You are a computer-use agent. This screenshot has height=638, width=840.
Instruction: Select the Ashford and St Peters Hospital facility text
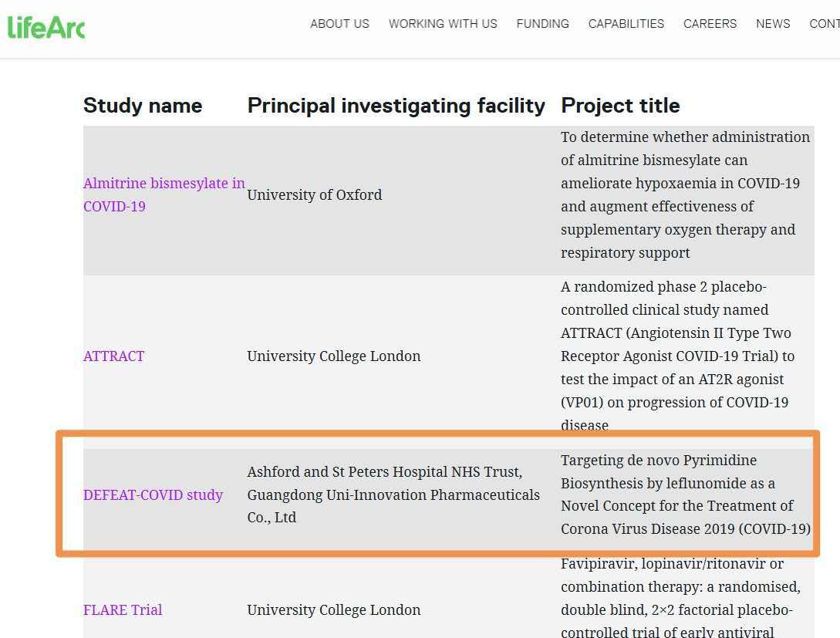tap(393, 495)
